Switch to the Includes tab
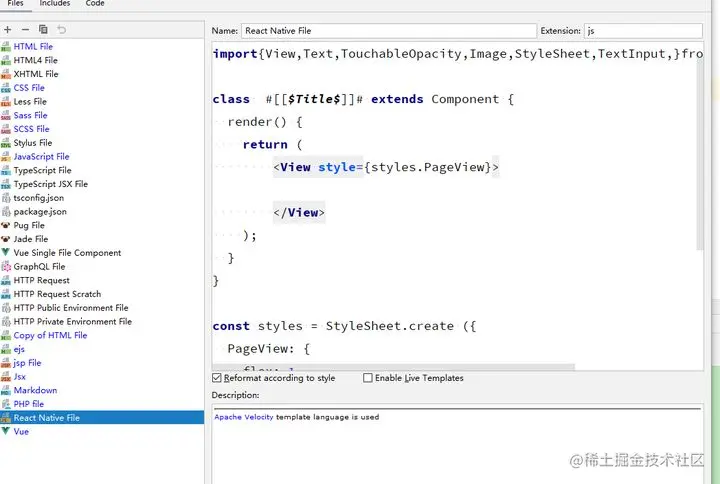 coord(55,4)
